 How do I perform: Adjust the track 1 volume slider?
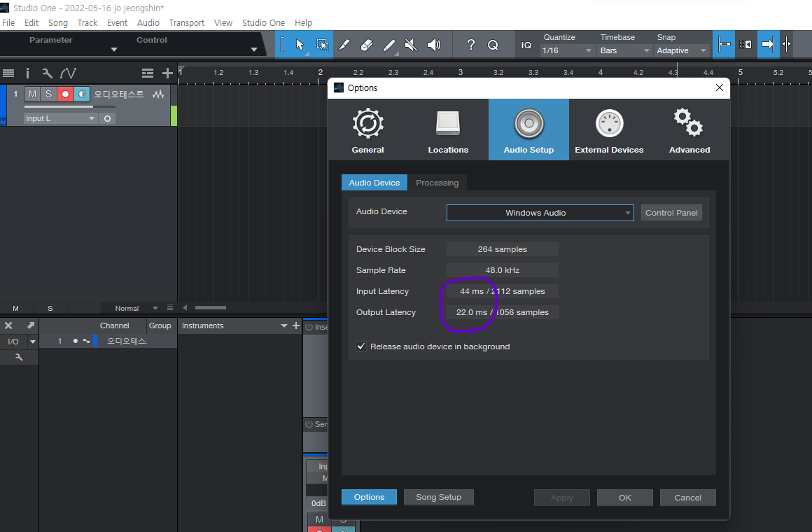(69, 106)
